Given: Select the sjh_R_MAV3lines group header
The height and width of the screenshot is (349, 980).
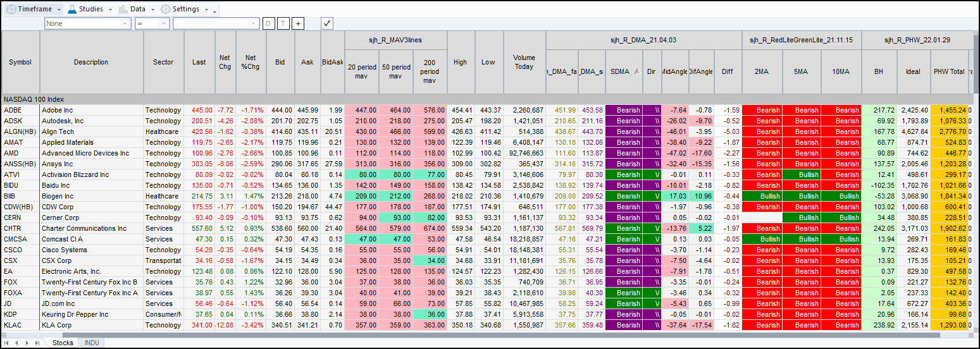Looking at the screenshot, I should [x=395, y=40].
